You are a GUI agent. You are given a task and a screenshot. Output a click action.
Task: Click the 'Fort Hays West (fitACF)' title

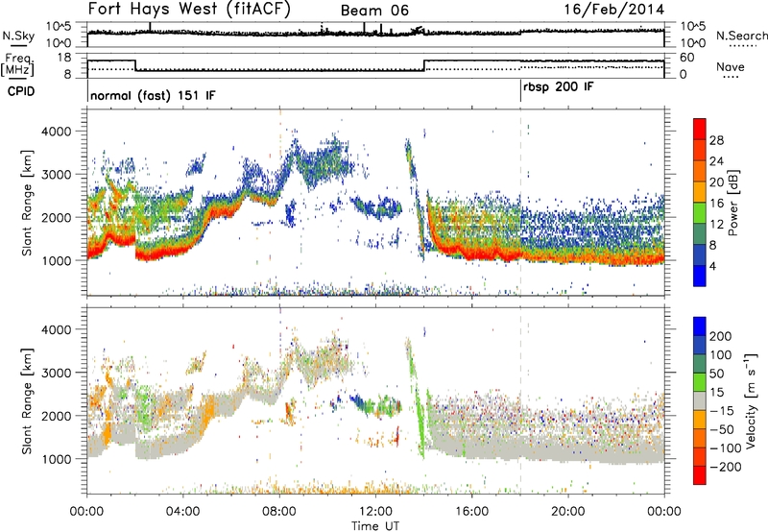[x=189, y=9]
